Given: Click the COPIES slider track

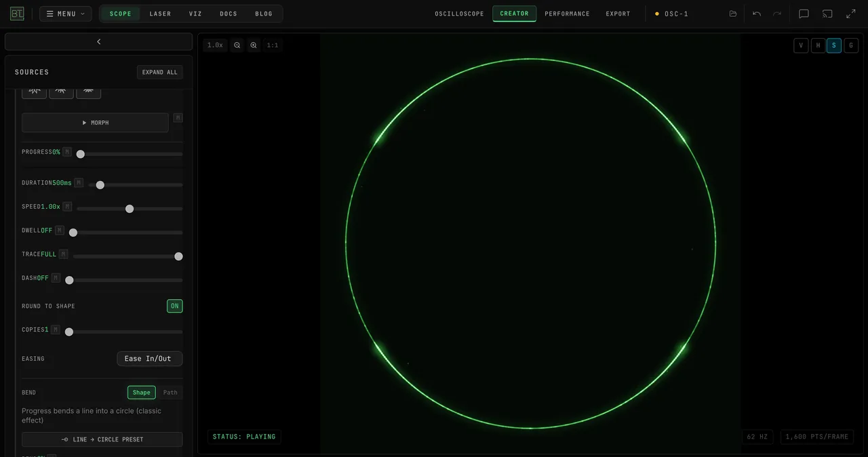Looking at the screenshot, I should (x=124, y=332).
